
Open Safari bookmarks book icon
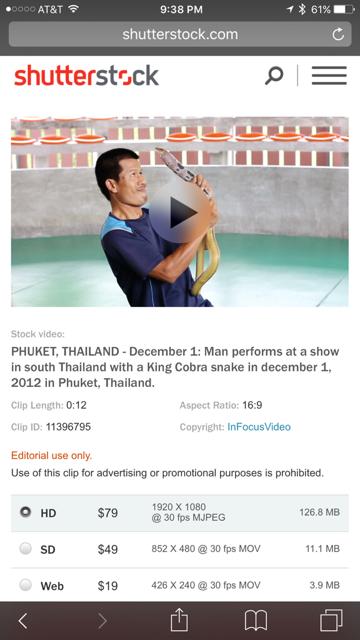(256, 621)
